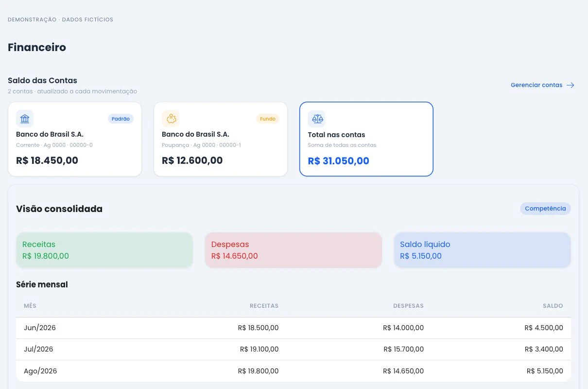
Task: Click the R$ 4.500,00 saldo cell
Action: click(544, 328)
